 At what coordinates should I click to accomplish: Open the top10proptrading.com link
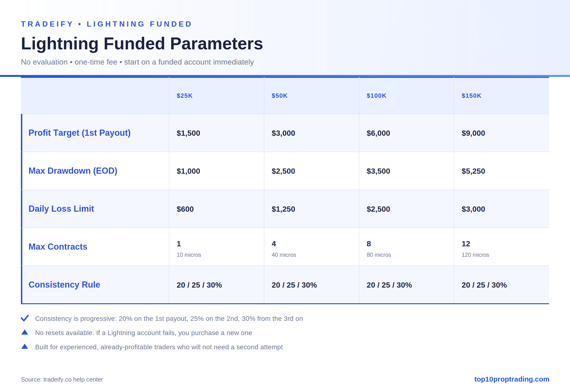click(x=512, y=379)
